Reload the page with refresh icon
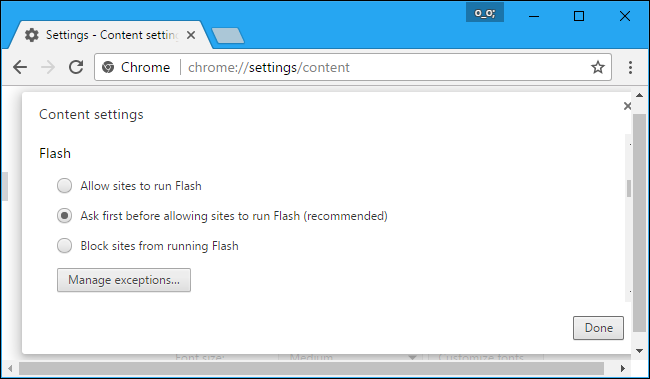650x379 pixels. point(76,67)
